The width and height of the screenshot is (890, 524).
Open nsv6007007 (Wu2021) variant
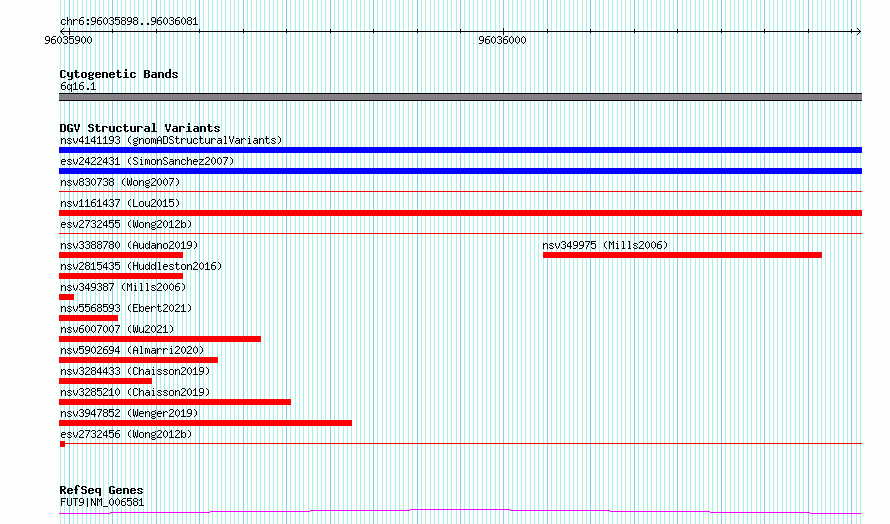[117, 329]
